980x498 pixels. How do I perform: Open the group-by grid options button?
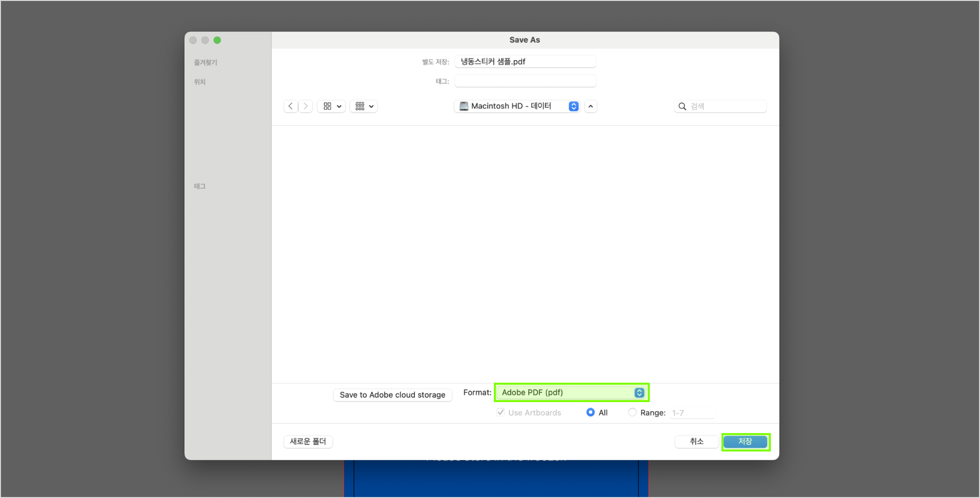(364, 106)
